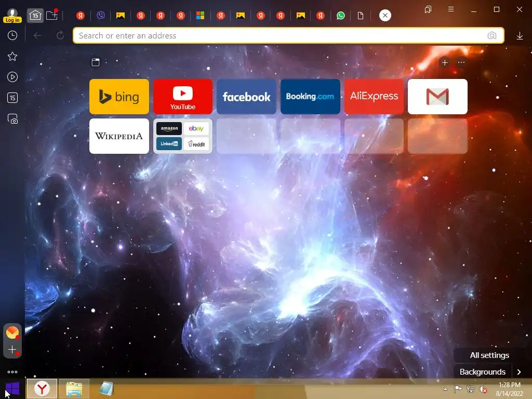The image size is (532, 399).
Task: Open the calendar 15 icon in sidebar
Action: coord(12,98)
